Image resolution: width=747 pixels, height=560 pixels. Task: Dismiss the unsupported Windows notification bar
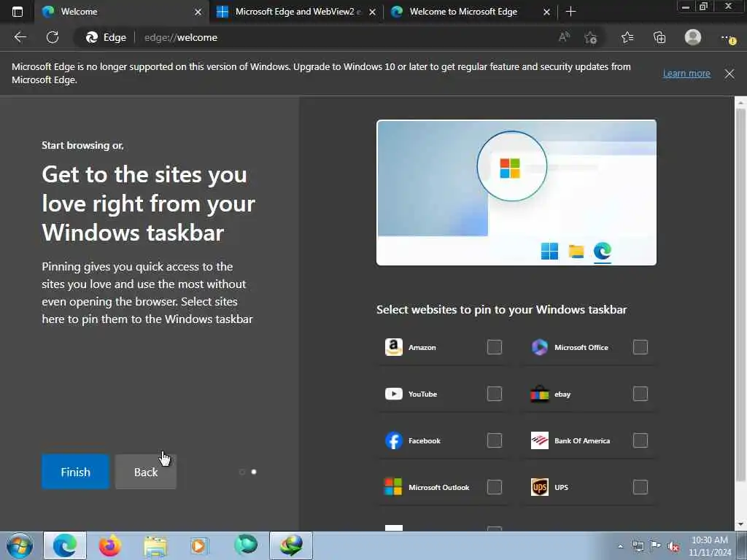[x=729, y=74]
